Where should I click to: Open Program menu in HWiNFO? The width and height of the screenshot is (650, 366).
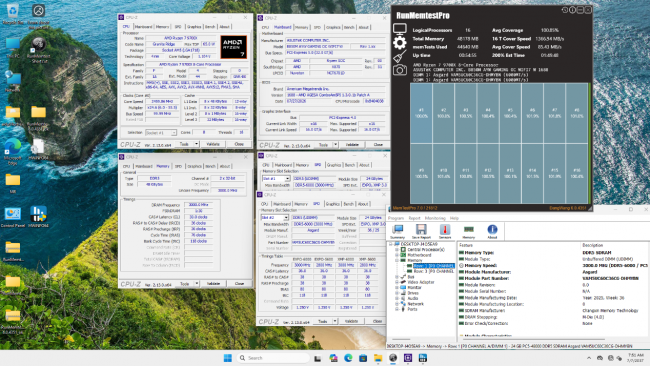click(396, 218)
